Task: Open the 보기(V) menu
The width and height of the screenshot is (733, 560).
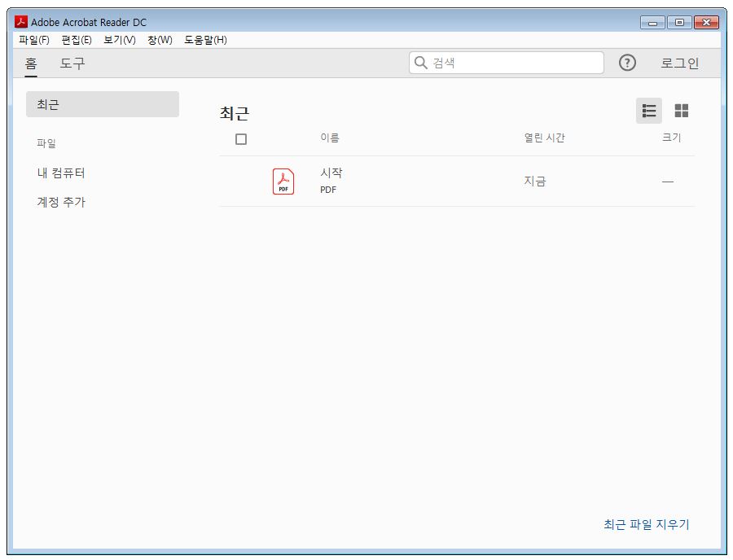Action: (119, 40)
